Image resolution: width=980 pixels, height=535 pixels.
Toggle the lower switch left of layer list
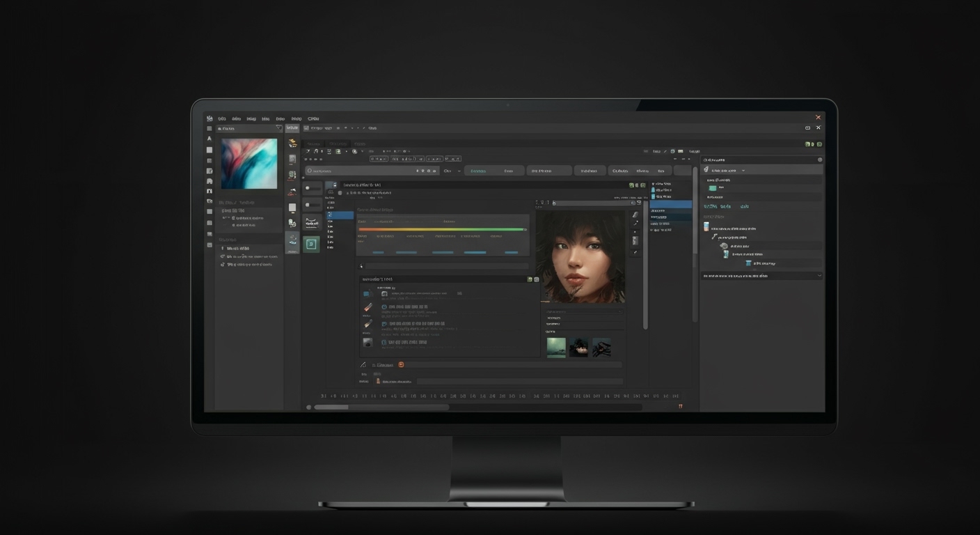click(311, 206)
